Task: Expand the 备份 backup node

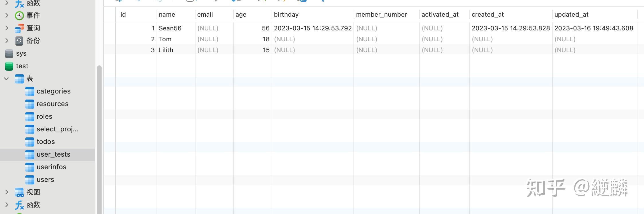Action: click(7, 41)
